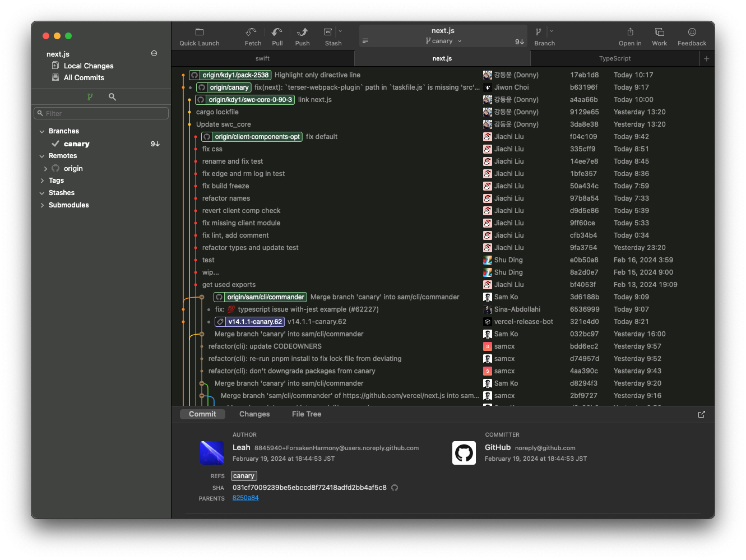Open the Stash dropdown arrow

pyautogui.click(x=340, y=31)
